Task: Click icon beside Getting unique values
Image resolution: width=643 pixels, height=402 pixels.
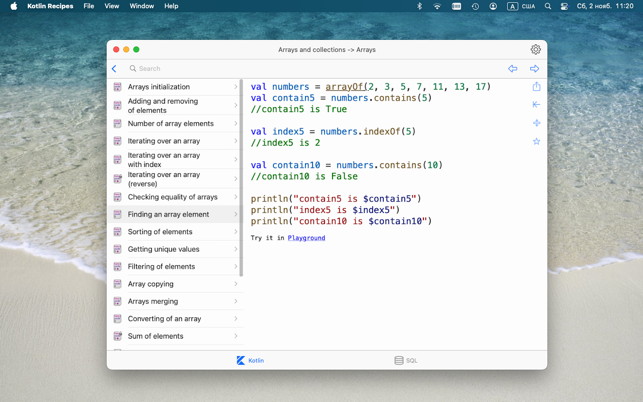Action: 117,249
